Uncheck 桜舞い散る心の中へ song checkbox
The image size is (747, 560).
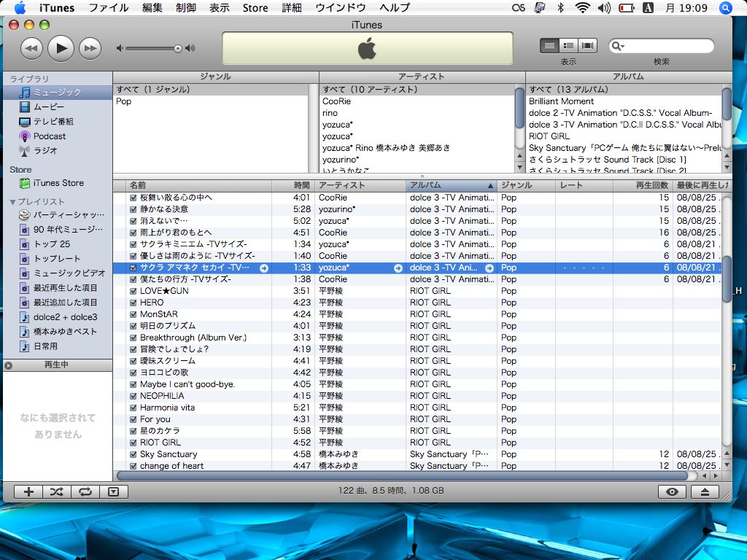(x=133, y=198)
